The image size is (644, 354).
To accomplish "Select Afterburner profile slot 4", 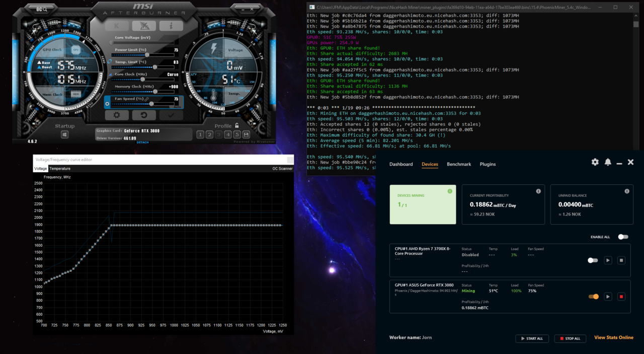I will (x=228, y=134).
